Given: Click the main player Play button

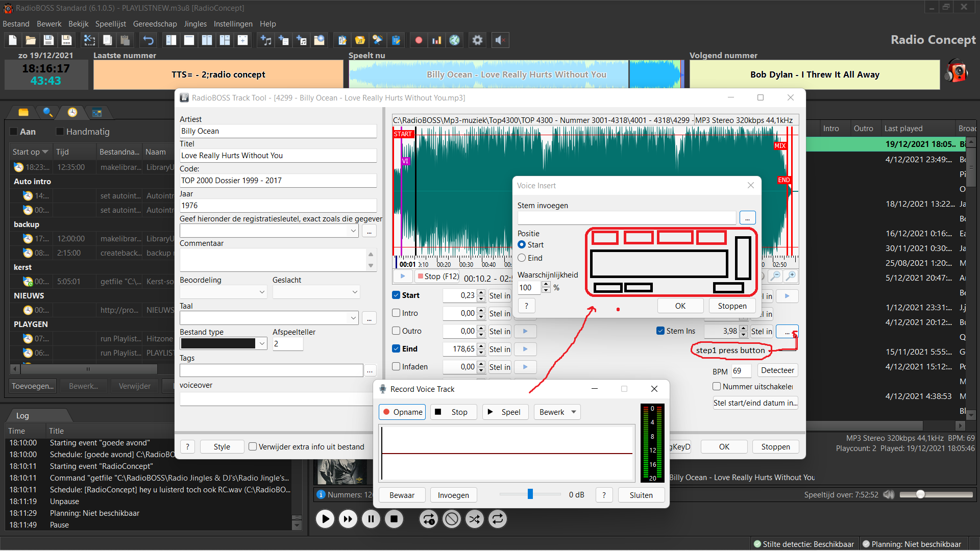Looking at the screenshot, I should (x=325, y=519).
